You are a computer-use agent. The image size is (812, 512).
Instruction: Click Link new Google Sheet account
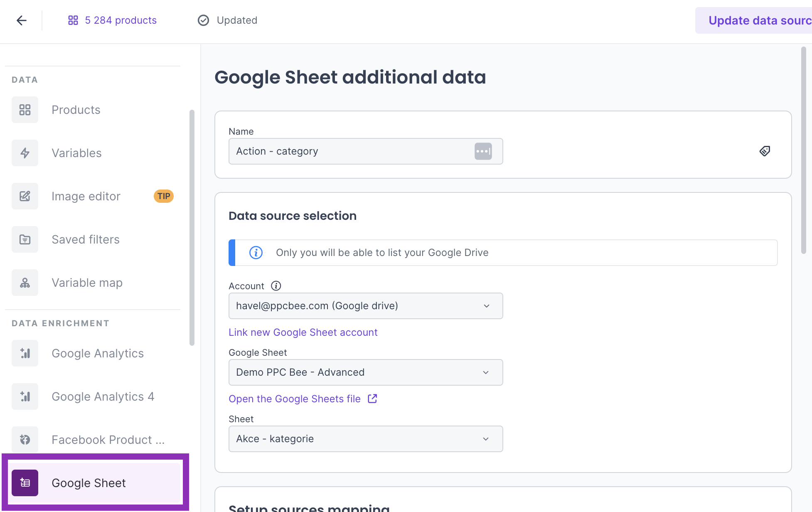[x=303, y=332]
